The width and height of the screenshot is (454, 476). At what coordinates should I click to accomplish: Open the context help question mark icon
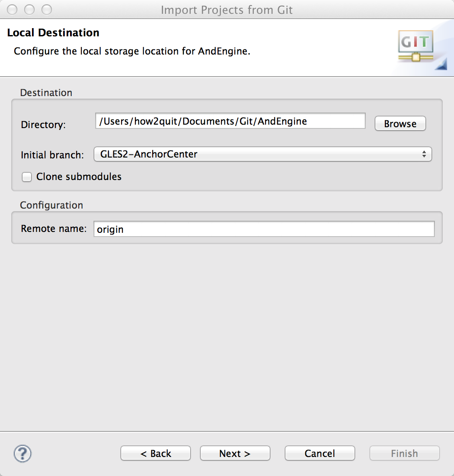22,453
